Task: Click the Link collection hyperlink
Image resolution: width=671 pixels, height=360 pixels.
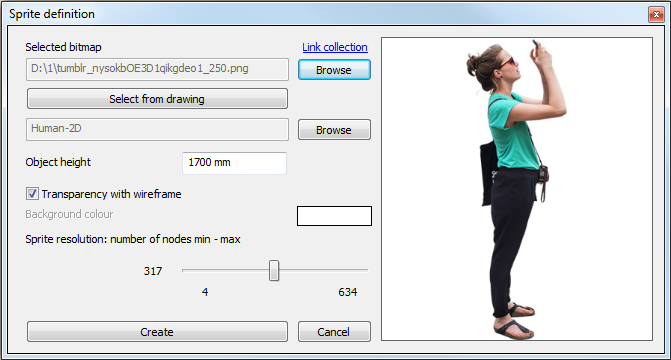Action: click(x=335, y=47)
